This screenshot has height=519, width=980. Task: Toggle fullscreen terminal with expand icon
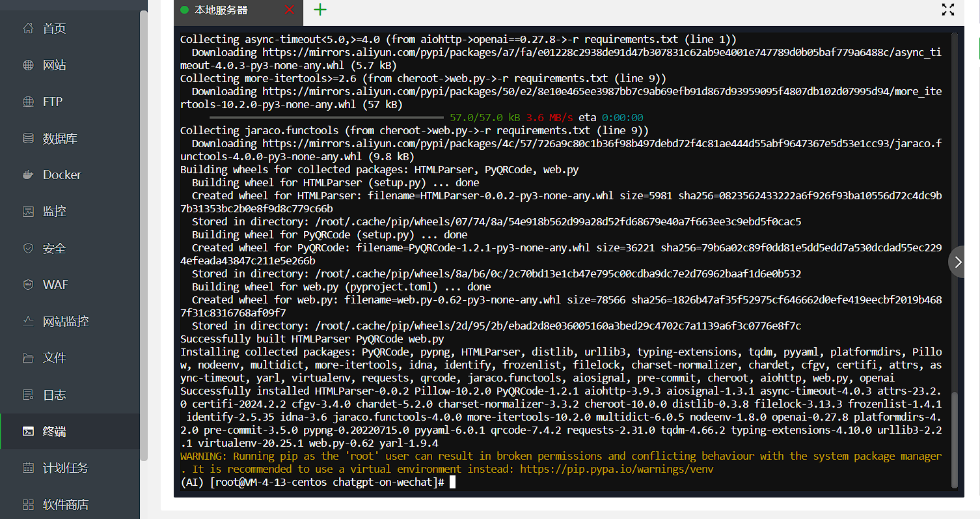click(948, 9)
